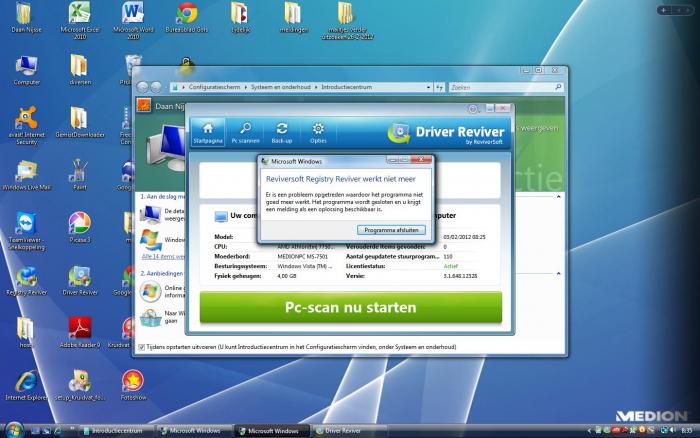The height and width of the screenshot is (438, 700).
Task: Select Systeem en onderhoud in the breadcrumb
Action: (x=280, y=87)
